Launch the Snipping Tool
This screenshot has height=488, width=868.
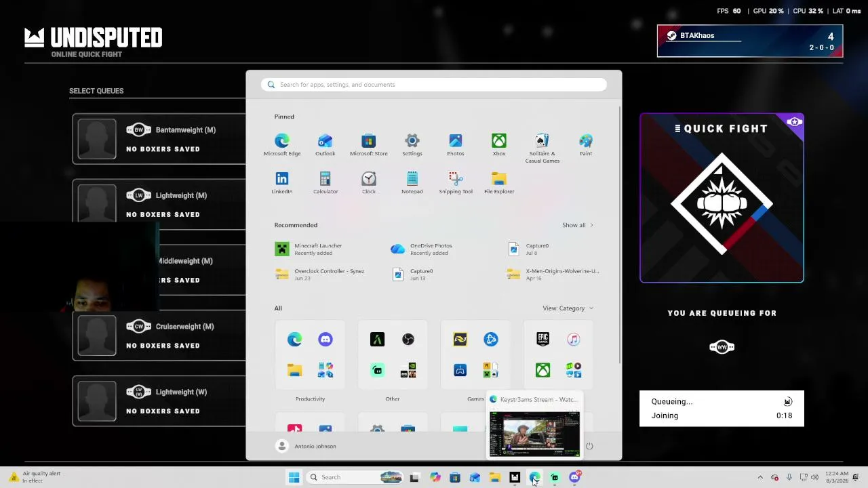pos(456,182)
